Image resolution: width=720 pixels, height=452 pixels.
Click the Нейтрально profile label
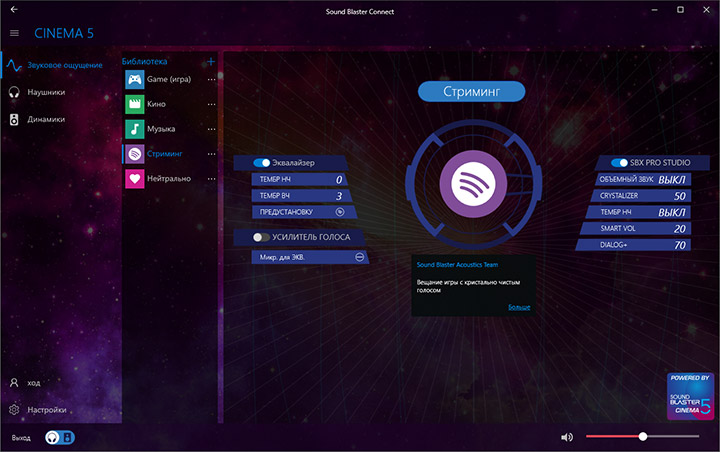[x=169, y=179]
